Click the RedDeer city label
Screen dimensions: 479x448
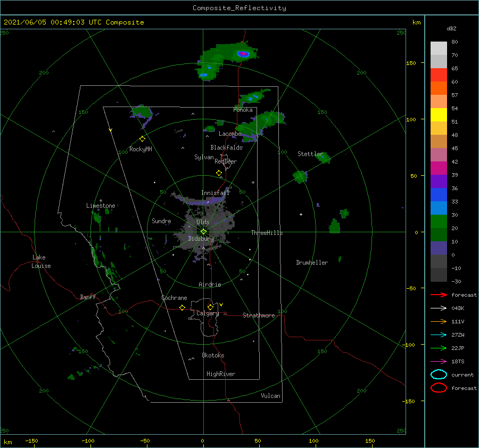226,161
